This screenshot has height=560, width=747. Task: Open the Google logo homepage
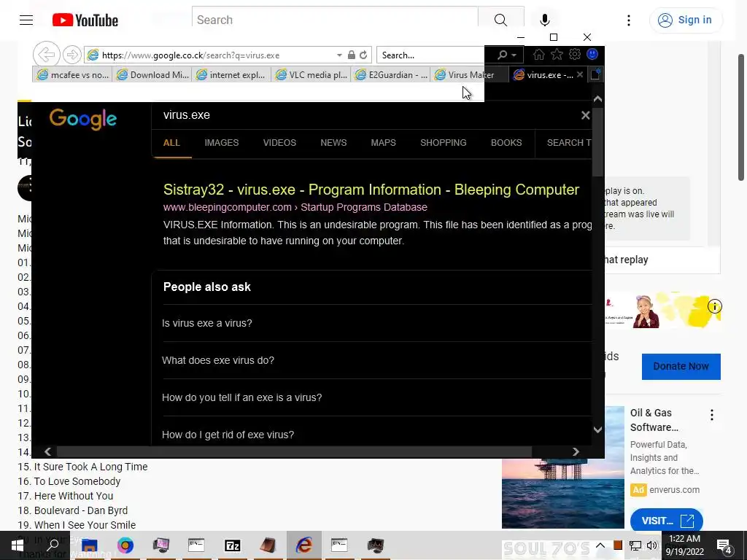pos(83,119)
